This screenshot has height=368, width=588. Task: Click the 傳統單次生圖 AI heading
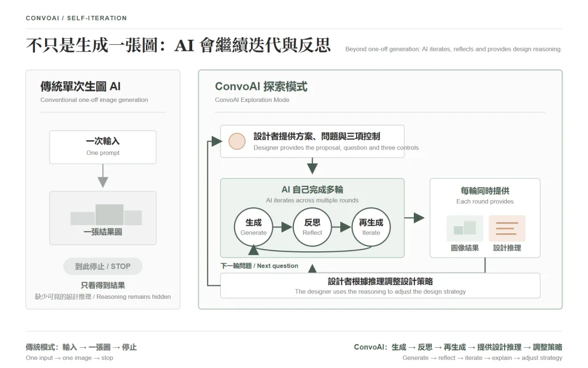tap(81, 86)
